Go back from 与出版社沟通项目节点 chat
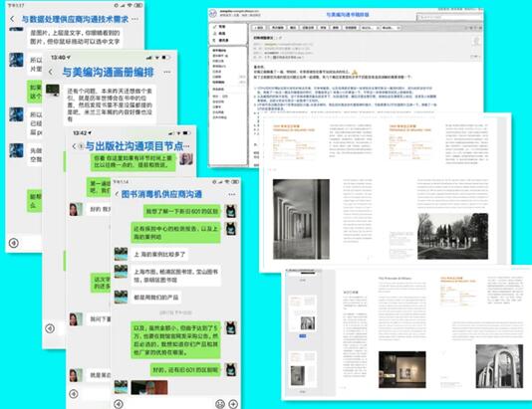The image size is (532, 409). [75, 146]
